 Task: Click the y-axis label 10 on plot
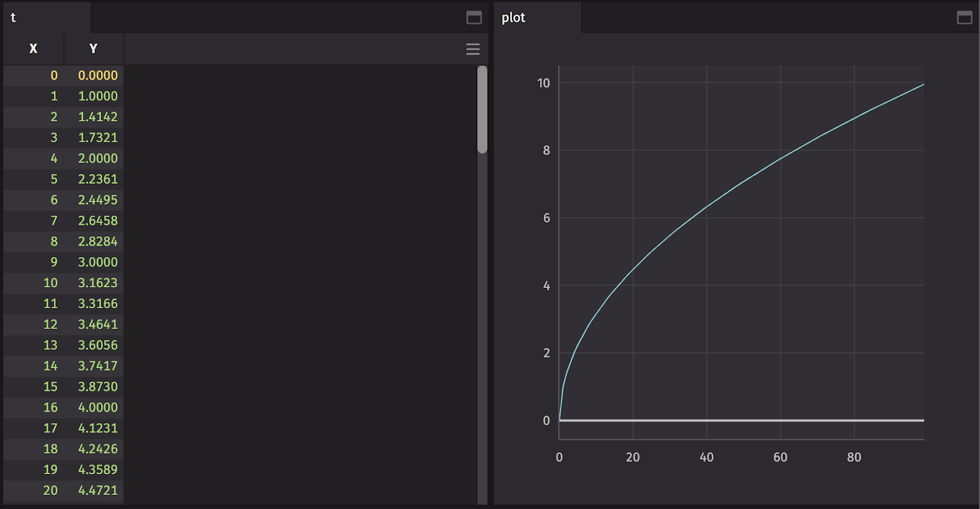point(543,83)
